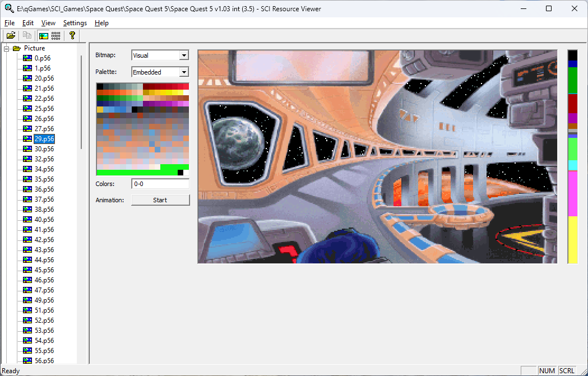
Task: Click the picture icon beside 27.p56
Action: coord(27,129)
